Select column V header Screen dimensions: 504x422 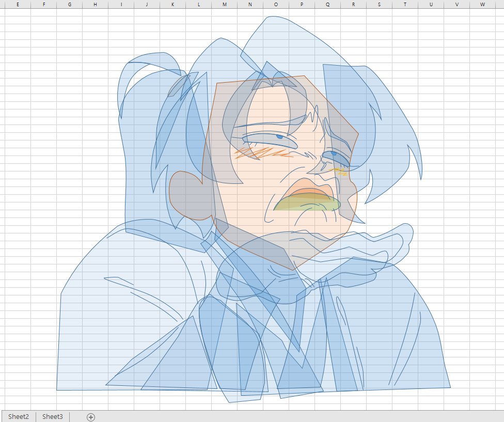click(x=456, y=4)
